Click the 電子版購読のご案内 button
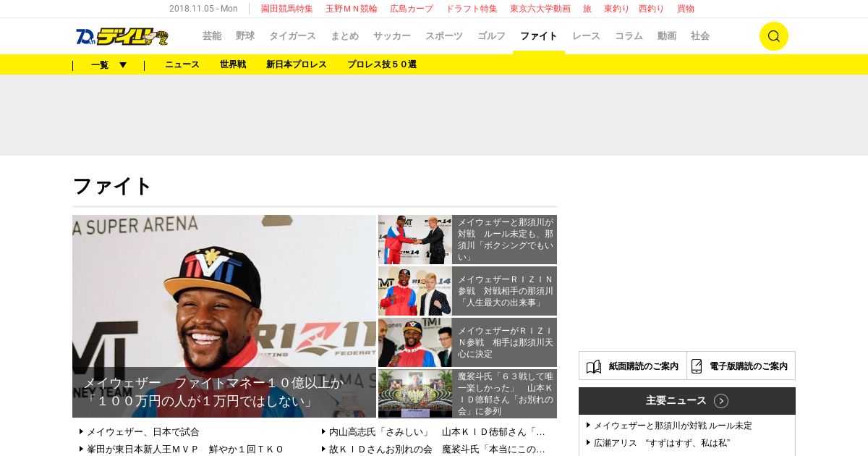Viewport: 868px width, 456px height. pos(741,366)
